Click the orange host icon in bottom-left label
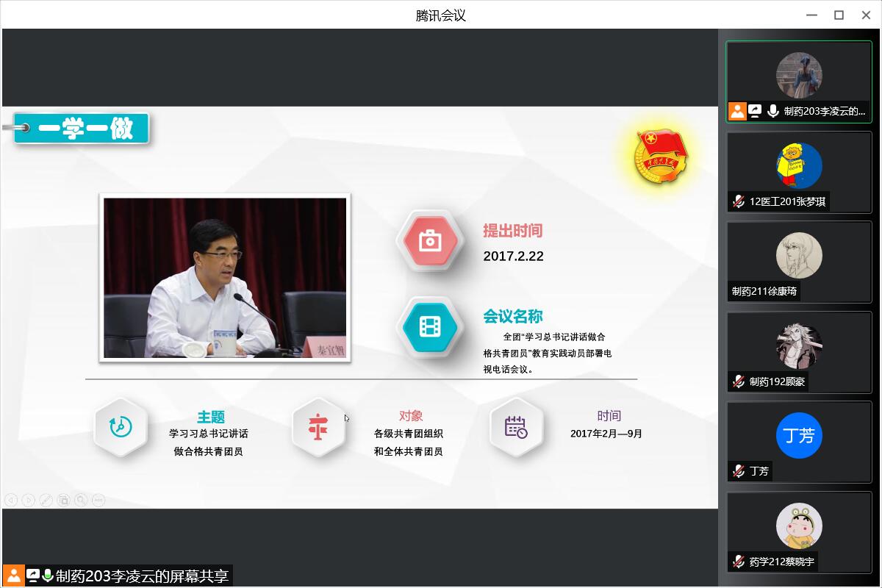Viewport: 882px width, 588px height. pyautogui.click(x=13, y=576)
